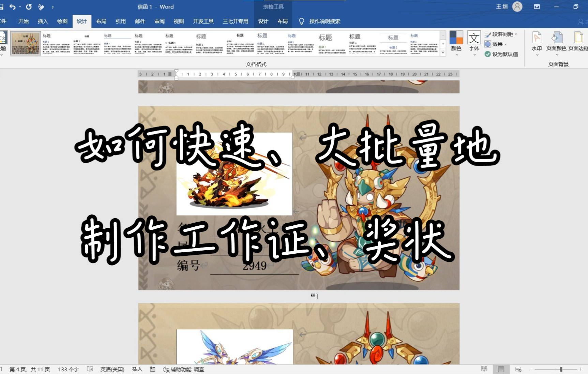The width and height of the screenshot is (588, 374).
Task: Click the number 2949 in 编号 field
Action: pos(255,266)
